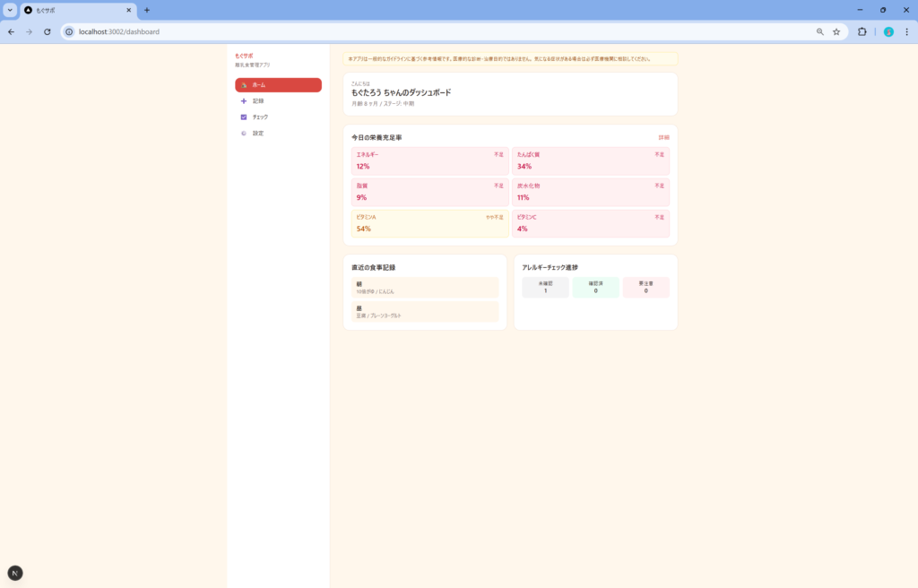
Task: Open a new browser tab
Action: 147,10
